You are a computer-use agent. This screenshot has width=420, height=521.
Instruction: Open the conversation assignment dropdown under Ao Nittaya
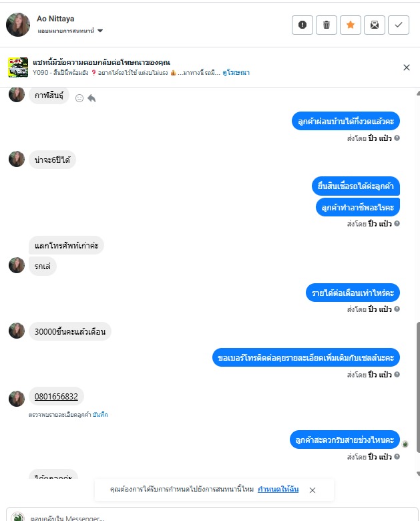70,31
